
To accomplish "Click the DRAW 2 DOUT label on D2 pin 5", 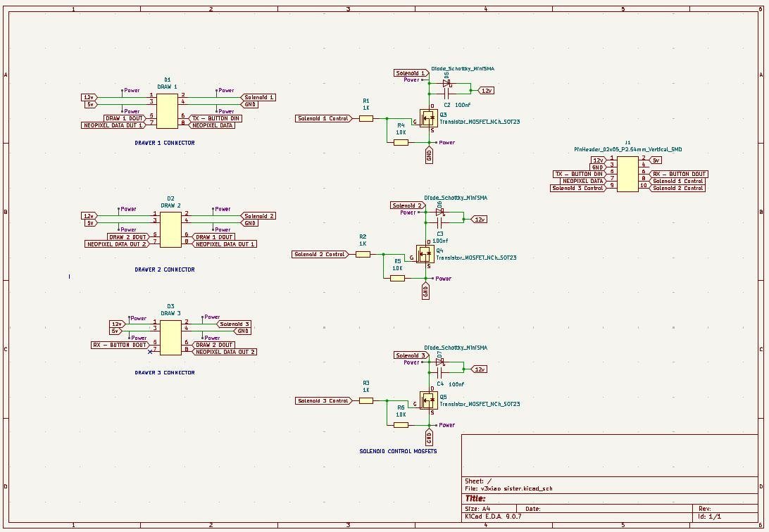I will [128, 237].
